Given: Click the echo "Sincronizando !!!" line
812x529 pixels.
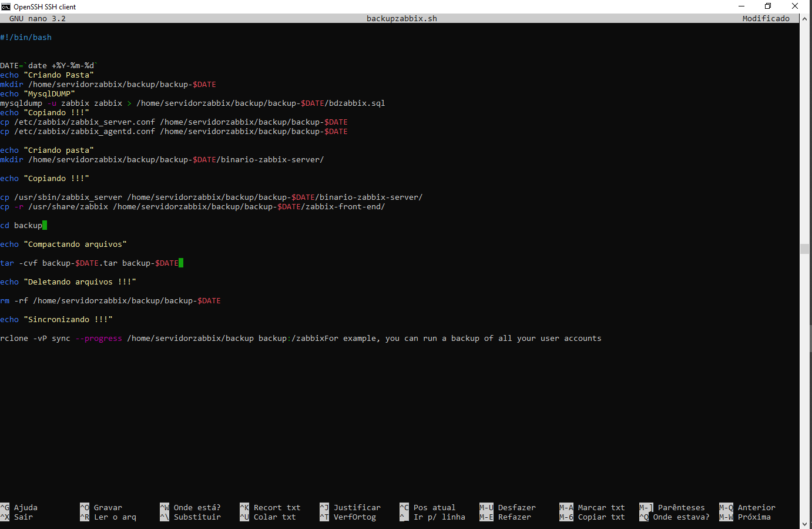Looking at the screenshot, I should click(x=56, y=319).
